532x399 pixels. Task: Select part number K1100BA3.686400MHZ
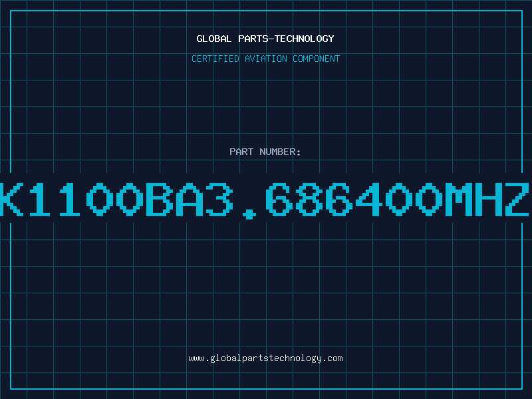point(265,199)
